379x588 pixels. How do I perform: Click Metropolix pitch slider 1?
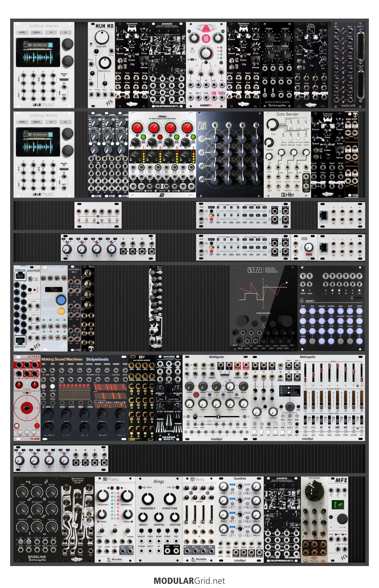[x=305, y=373]
